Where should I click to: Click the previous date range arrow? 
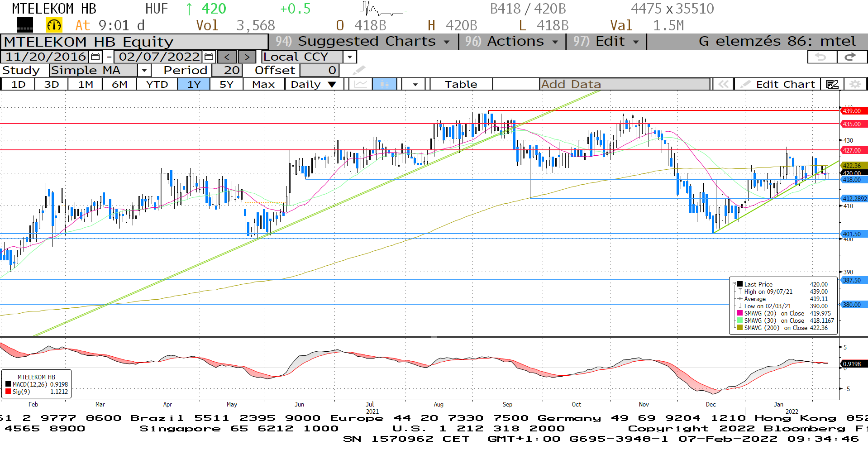[x=227, y=57]
